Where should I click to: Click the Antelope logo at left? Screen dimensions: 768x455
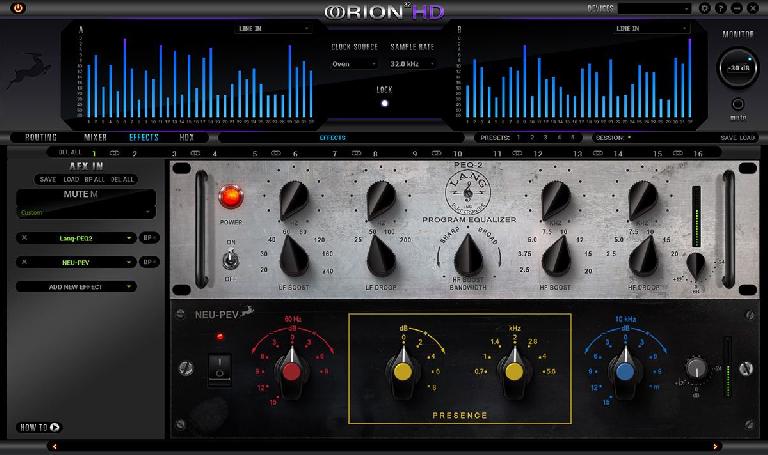[x=28, y=72]
